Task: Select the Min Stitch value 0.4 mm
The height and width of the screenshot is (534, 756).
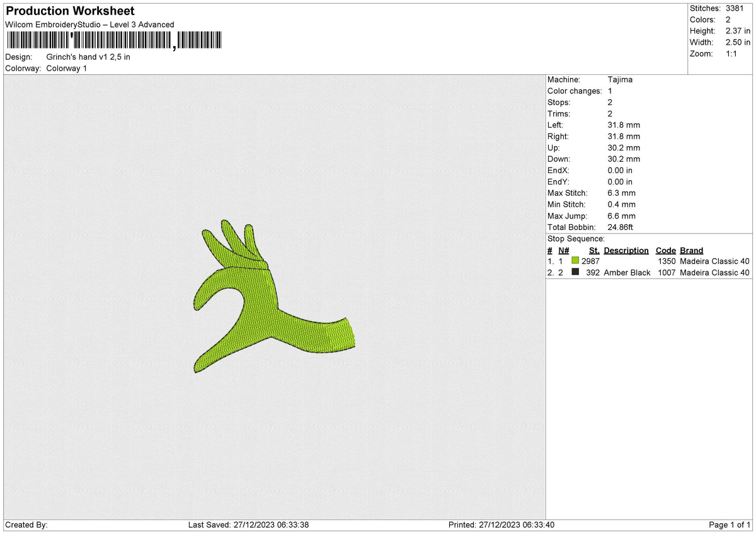Action: click(x=622, y=204)
